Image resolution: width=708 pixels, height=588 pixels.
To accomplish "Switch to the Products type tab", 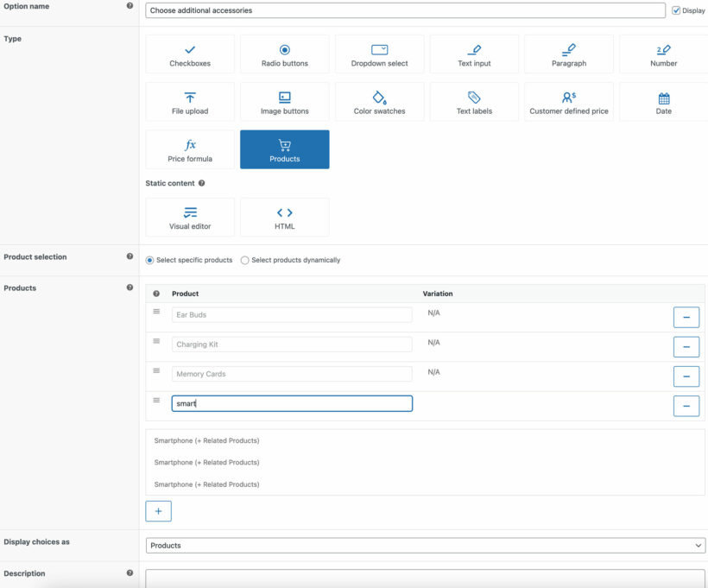I will coord(284,149).
